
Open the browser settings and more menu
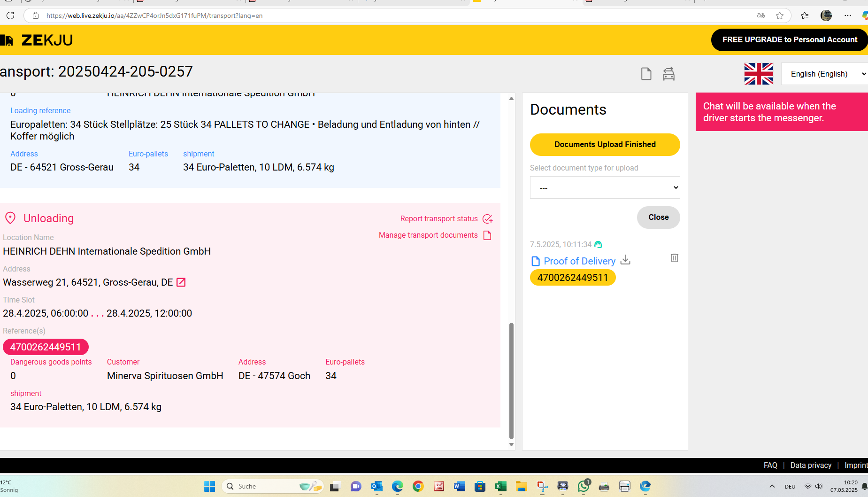[x=848, y=16]
